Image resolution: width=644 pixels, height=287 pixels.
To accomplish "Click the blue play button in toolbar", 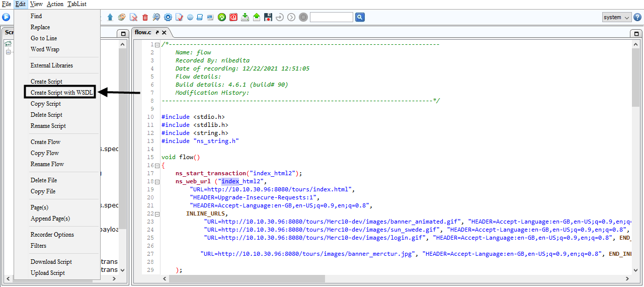I will [6, 17].
